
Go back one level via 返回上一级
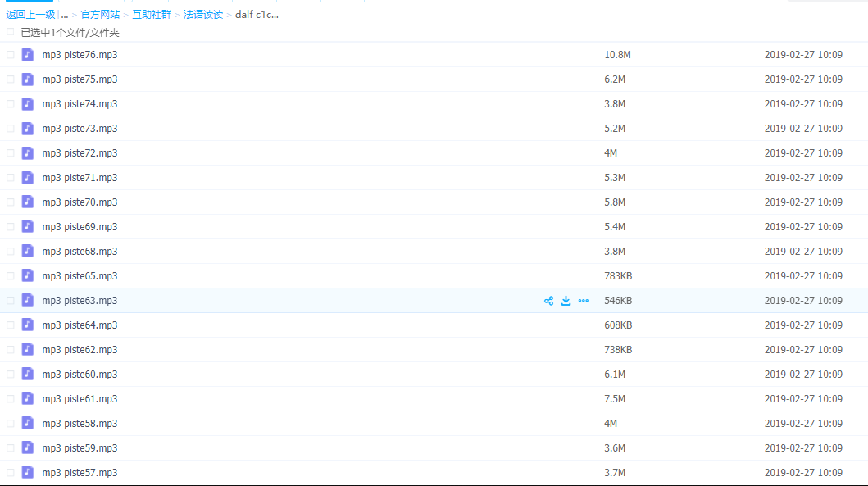point(30,15)
